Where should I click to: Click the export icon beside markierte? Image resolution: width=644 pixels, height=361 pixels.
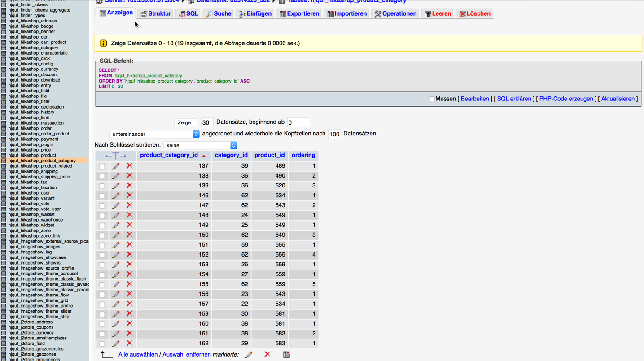pyautogui.click(x=286, y=355)
